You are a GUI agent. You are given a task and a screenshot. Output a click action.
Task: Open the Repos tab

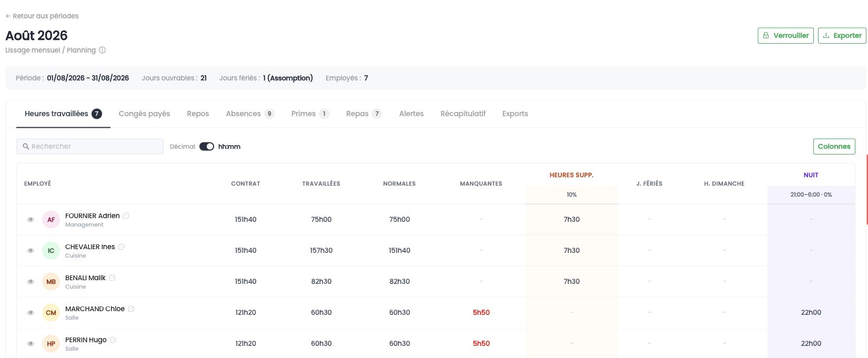coord(198,114)
